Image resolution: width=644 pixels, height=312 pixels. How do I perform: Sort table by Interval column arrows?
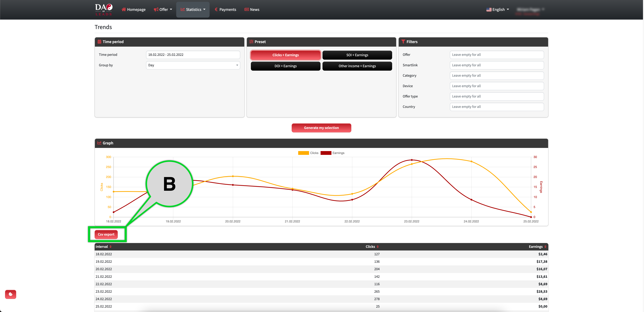[111, 246]
